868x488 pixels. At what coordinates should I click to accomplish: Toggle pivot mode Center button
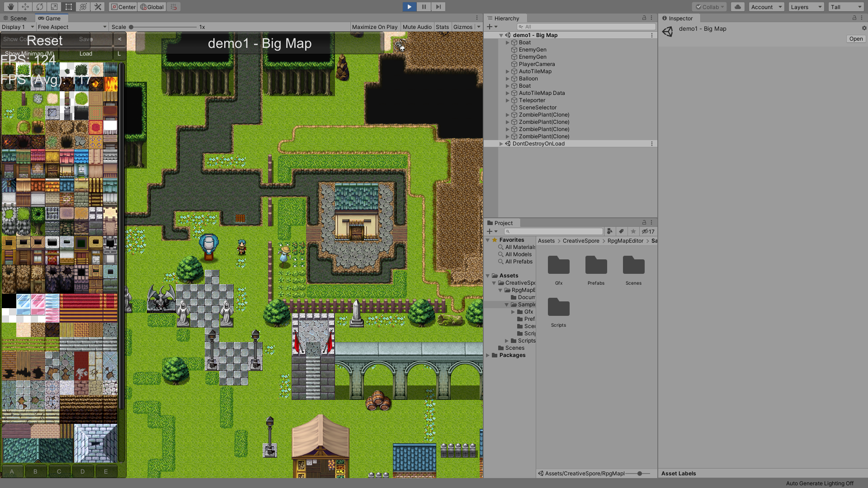click(123, 7)
